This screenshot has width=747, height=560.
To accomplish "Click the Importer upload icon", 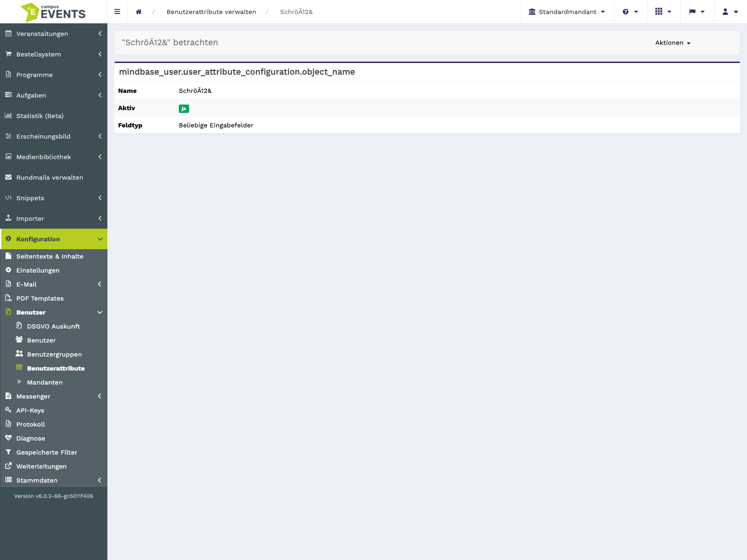I will coord(8,218).
